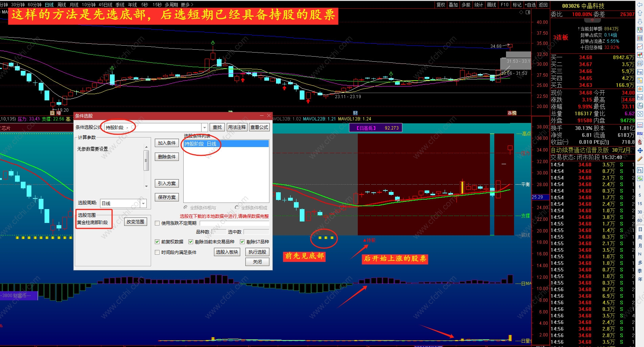
Task: Select the 年 yearly period in right toolbar
Action: [640, 279]
